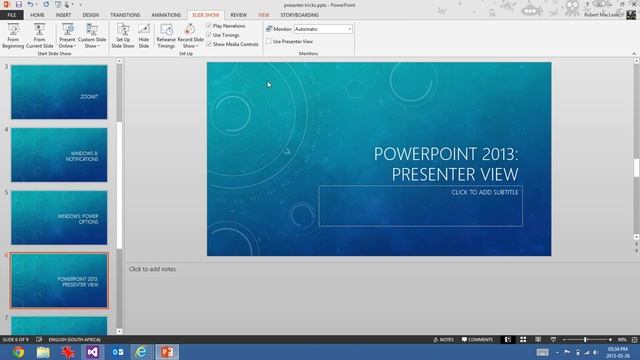Viewport: 640px width, 360px height.
Task: Start Rehearse Timings
Action: pyautogui.click(x=166, y=36)
